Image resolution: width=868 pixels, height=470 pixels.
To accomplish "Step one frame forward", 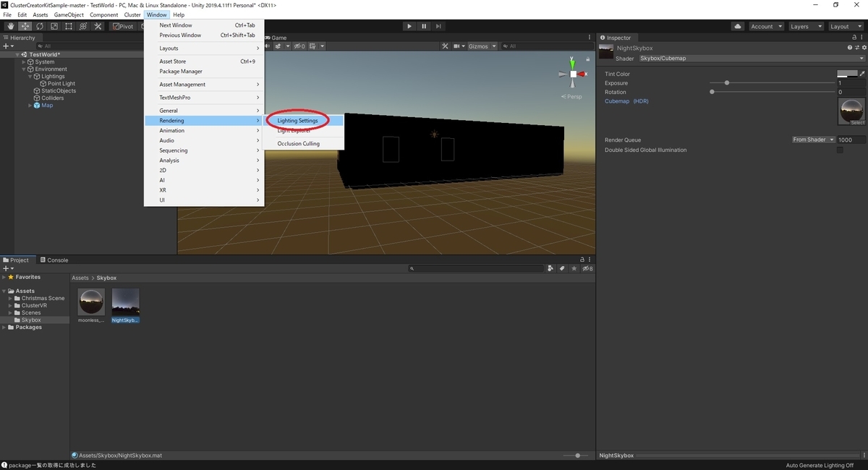I will 438,26.
